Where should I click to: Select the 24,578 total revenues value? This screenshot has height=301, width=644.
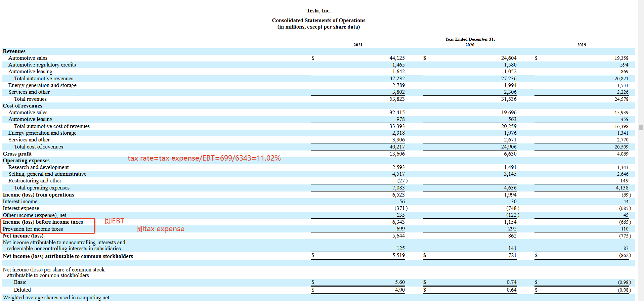(621, 99)
